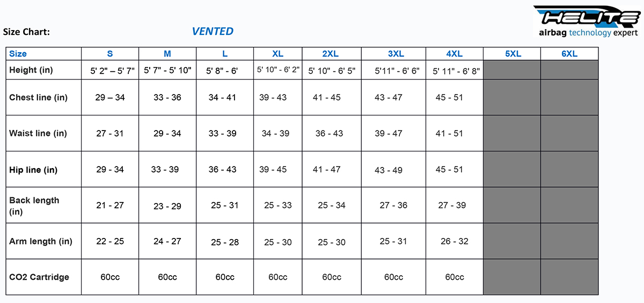Click the 4XL chest value 45 - 51

[449, 97]
